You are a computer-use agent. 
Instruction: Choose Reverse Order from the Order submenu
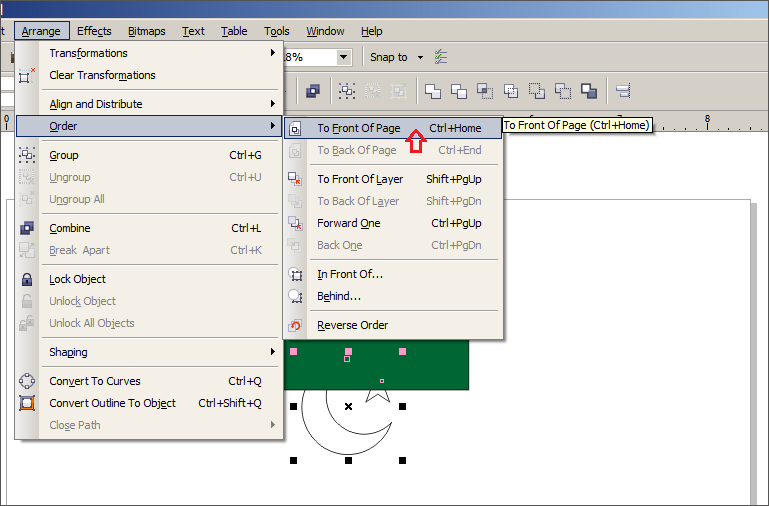point(352,325)
